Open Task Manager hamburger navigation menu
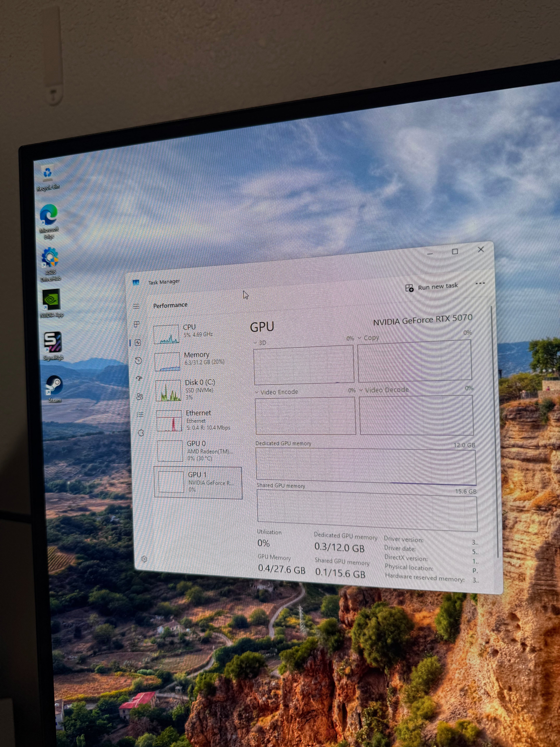Viewport: 560px width, 747px height. coord(136,306)
